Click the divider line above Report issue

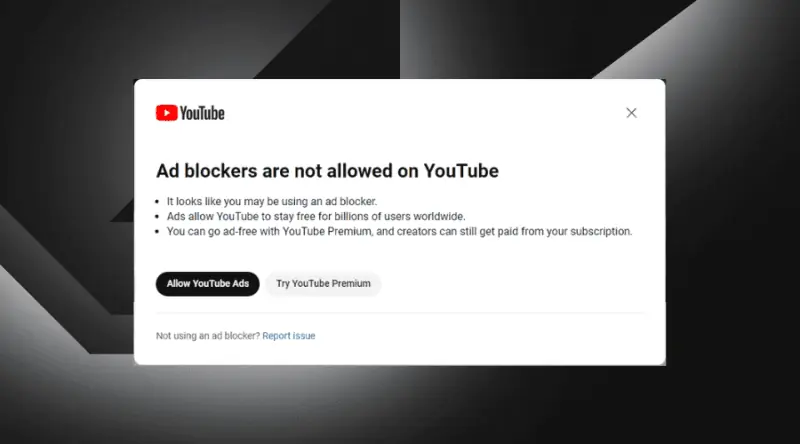pos(400,312)
